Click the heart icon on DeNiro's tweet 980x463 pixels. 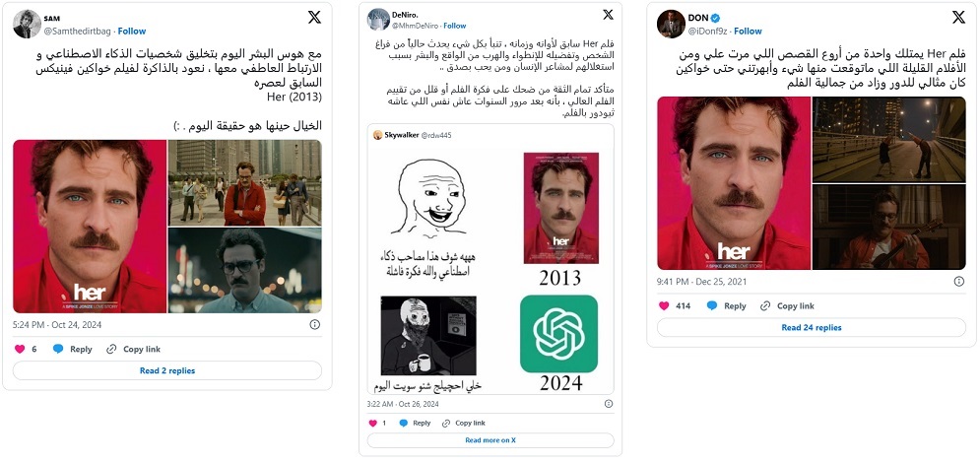tap(373, 423)
